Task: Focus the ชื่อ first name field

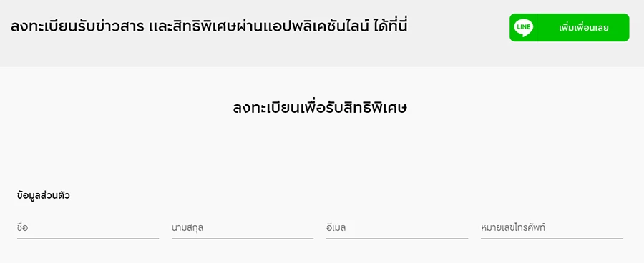Action: point(88,228)
